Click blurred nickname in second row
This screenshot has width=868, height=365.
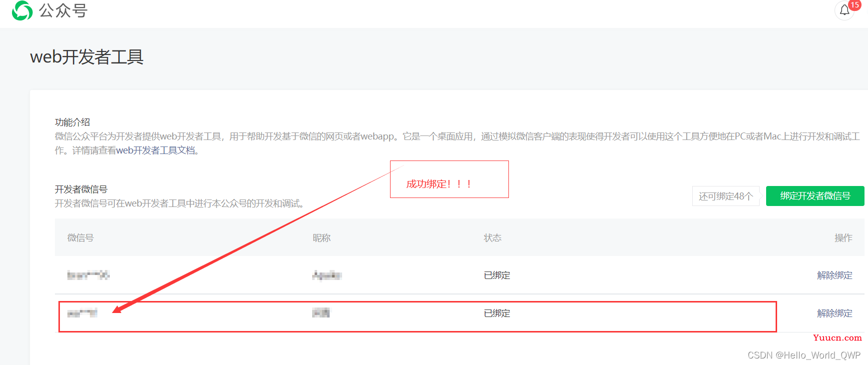tap(321, 313)
